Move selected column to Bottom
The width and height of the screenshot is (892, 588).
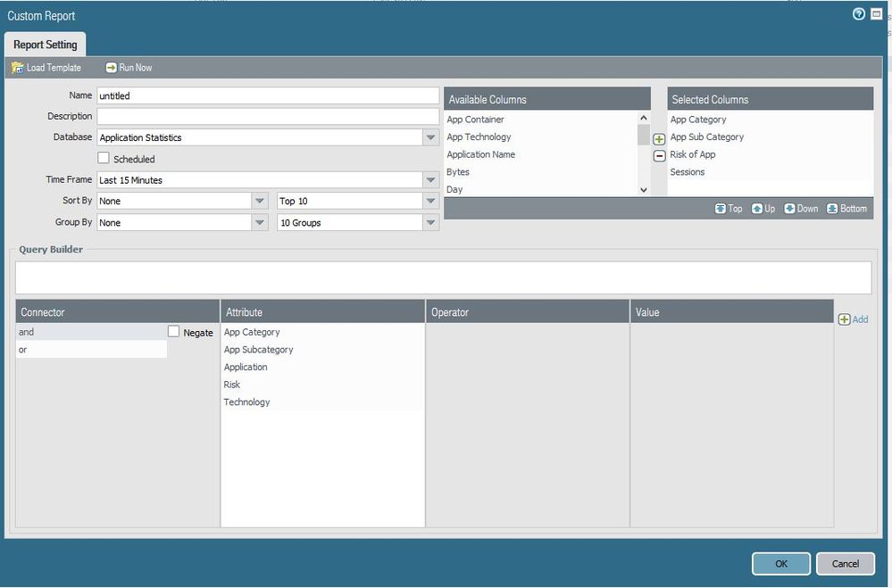pos(847,209)
